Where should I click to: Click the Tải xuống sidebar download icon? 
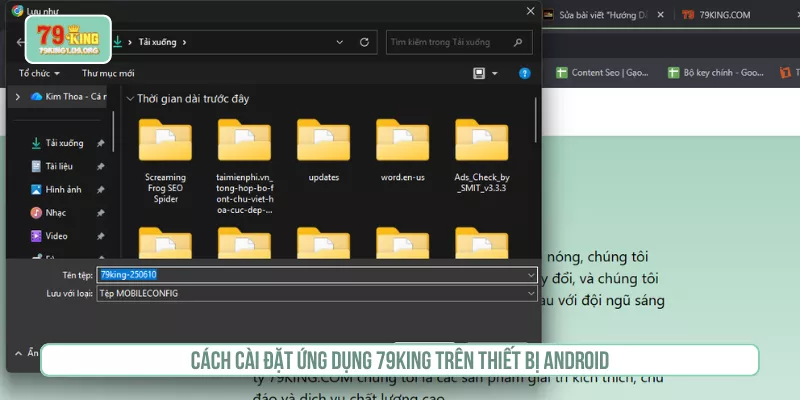click(36, 143)
